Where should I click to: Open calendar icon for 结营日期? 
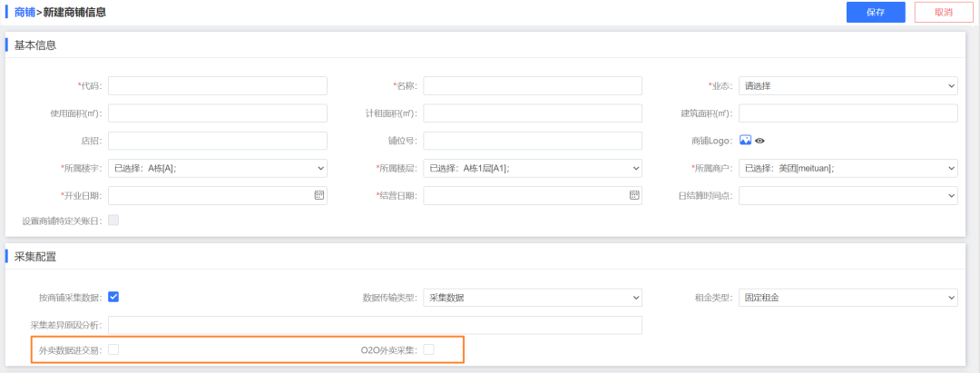coord(634,195)
